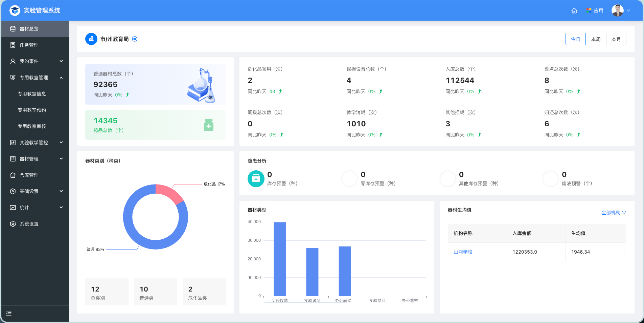Click the 库存预警 teal box icon

pyautogui.click(x=256, y=179)
